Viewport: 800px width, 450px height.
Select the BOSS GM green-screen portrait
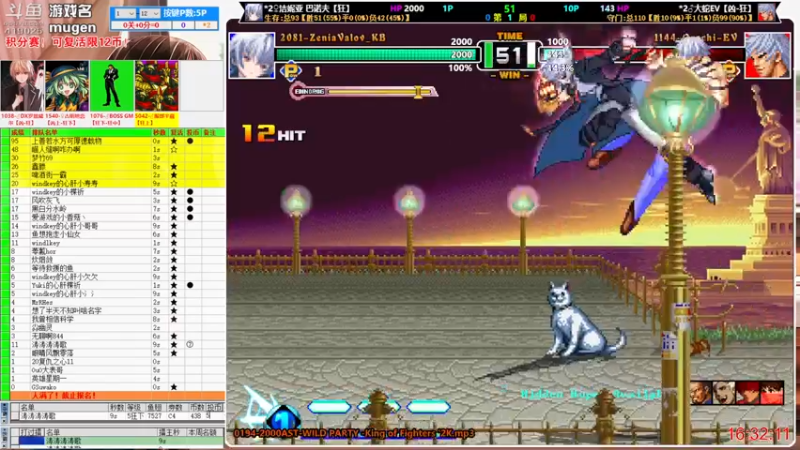112,86
